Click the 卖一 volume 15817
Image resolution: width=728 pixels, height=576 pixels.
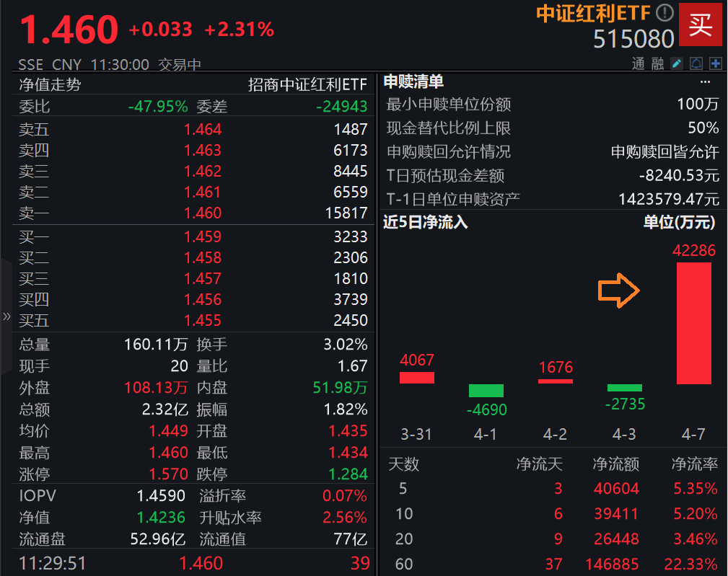[x=346, y=213]
